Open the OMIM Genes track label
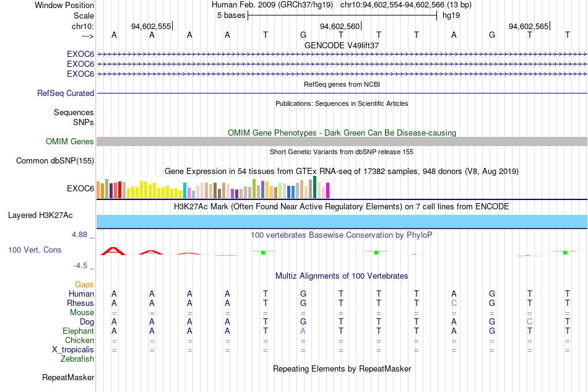The height and width of the screenshot is (392, 588). tap(70, 141)
